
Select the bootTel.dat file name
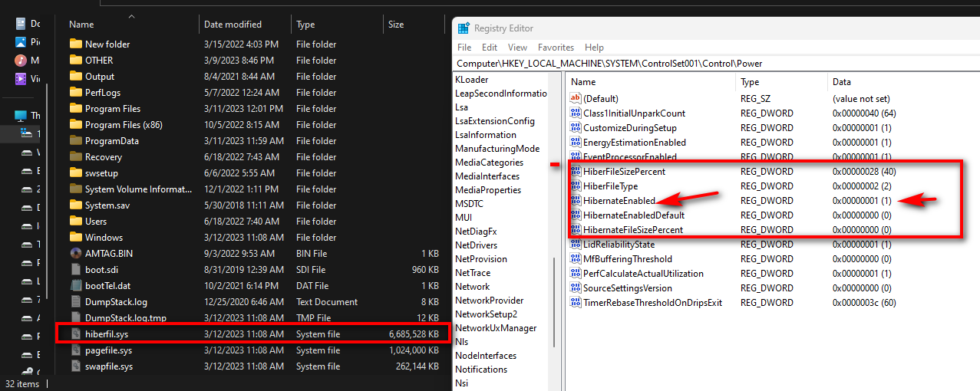107,285
